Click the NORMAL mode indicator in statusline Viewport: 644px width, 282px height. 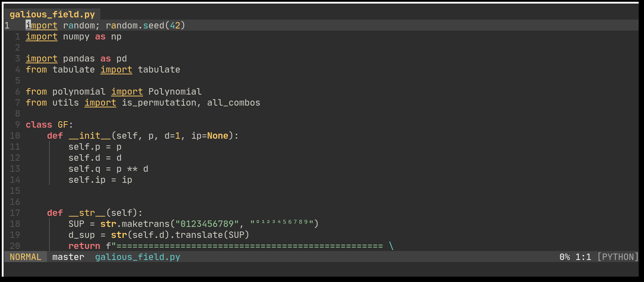point(26,257)
